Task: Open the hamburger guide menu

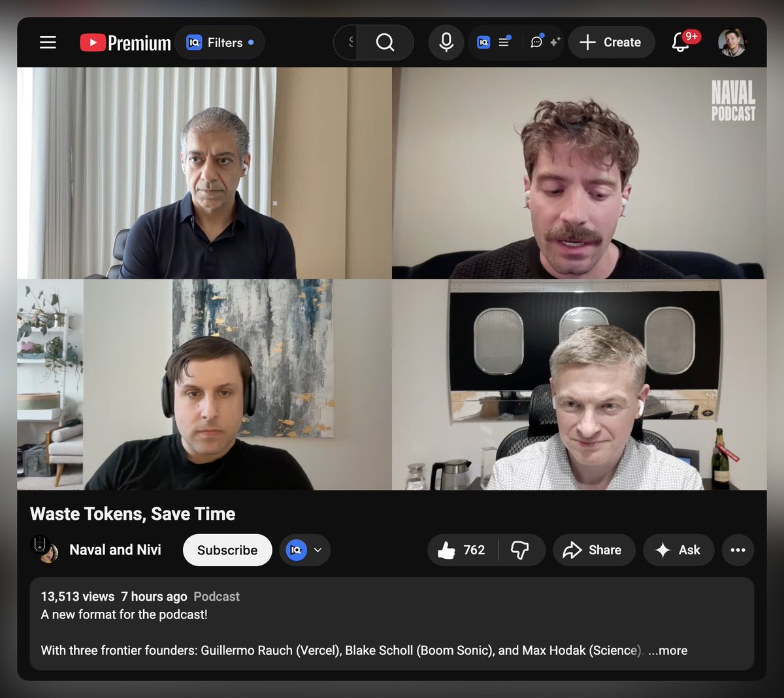Action: (x=48, y=42)
